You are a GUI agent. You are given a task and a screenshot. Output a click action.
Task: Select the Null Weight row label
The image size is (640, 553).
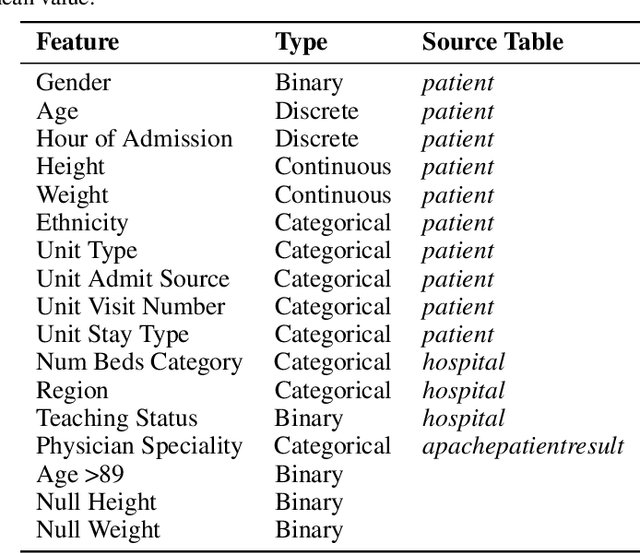click(98, 531)
